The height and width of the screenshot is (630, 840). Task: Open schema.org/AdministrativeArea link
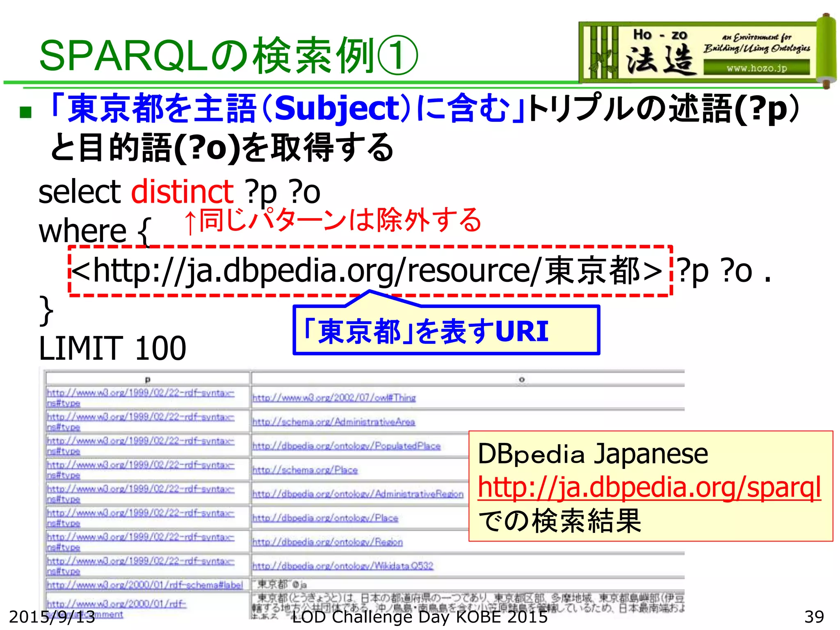click(334, 422)
